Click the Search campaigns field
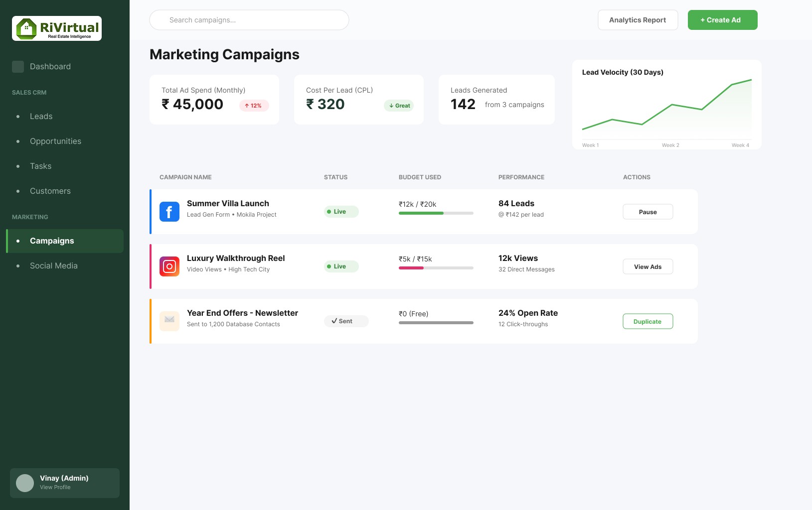Image resolution: width=812 pixels, height=510 pixels. (x=249, y=20)
